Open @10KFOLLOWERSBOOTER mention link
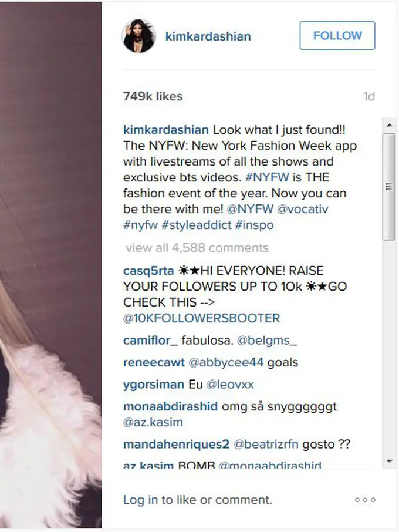This screenshot has width=399, height=532. coord(202,318)
